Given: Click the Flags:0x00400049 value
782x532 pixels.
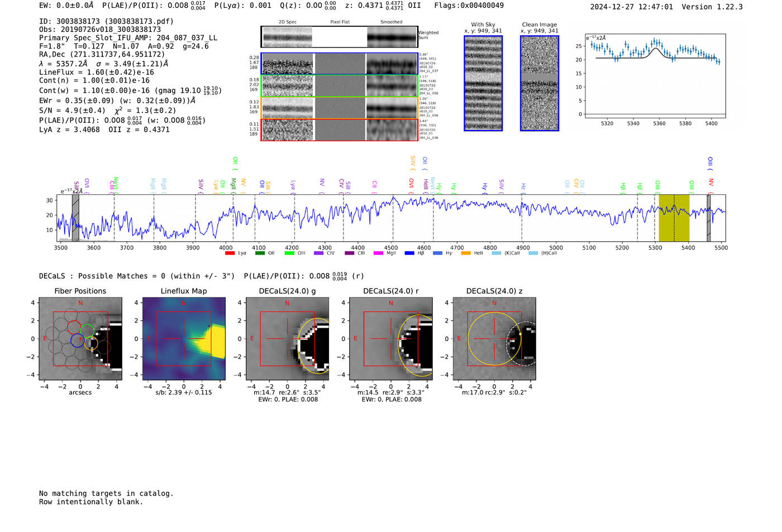Looking at the screenshot, I should 469,6.
